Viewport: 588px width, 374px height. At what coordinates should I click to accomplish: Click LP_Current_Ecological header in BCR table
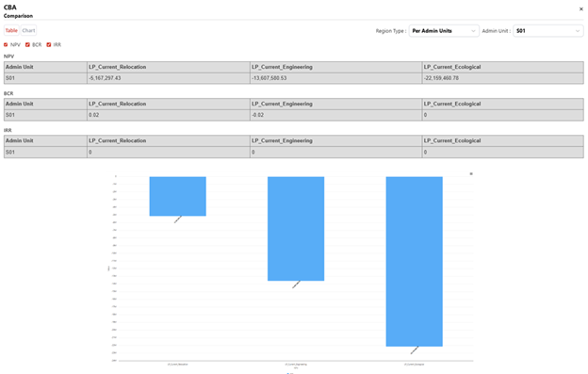click(x=452, y=104)
